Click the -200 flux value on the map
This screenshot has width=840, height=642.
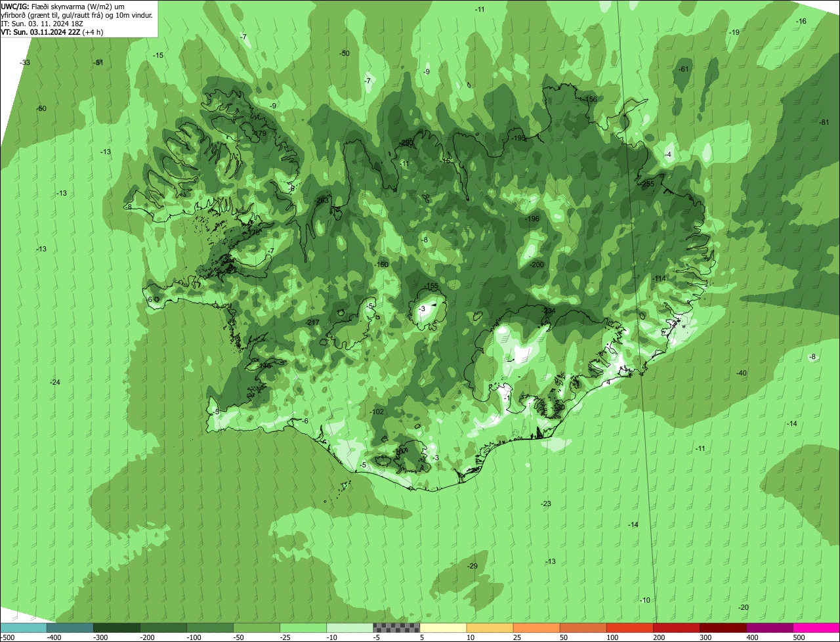click(x=537, y=265)
